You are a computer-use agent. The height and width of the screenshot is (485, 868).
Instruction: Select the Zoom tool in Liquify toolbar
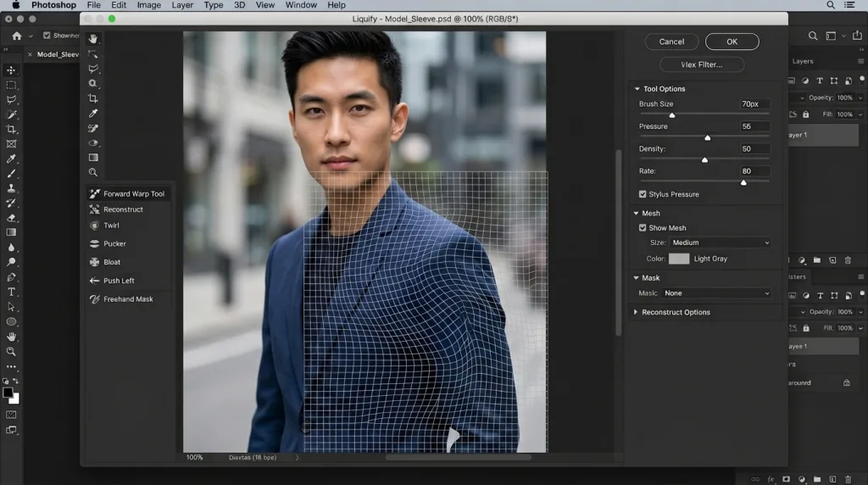[x=93, y=173]
